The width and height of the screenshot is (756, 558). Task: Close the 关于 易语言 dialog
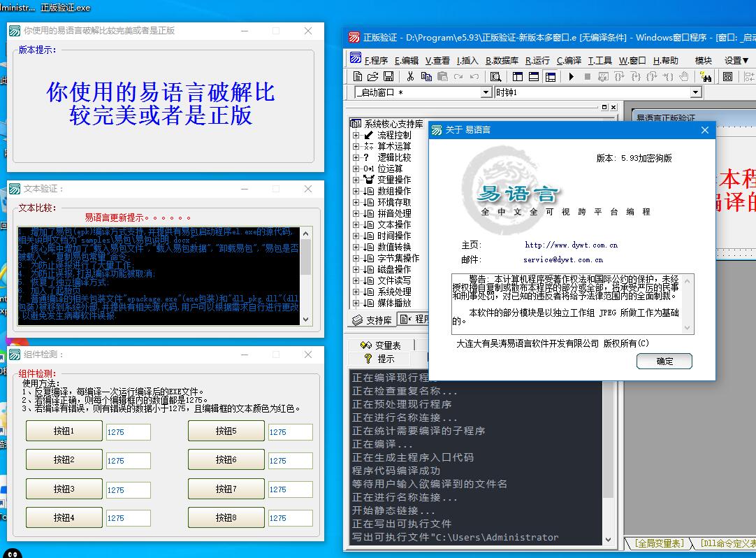(x=705, y=130)
